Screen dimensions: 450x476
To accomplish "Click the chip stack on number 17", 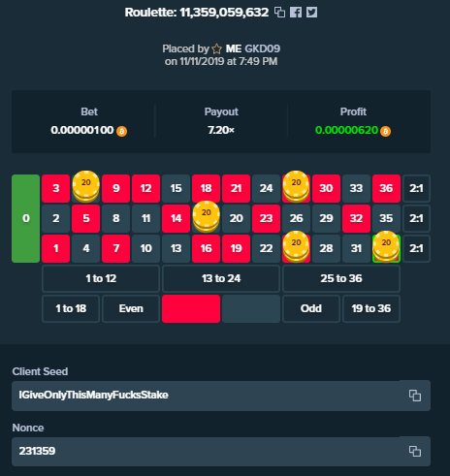I will [207, 217].
